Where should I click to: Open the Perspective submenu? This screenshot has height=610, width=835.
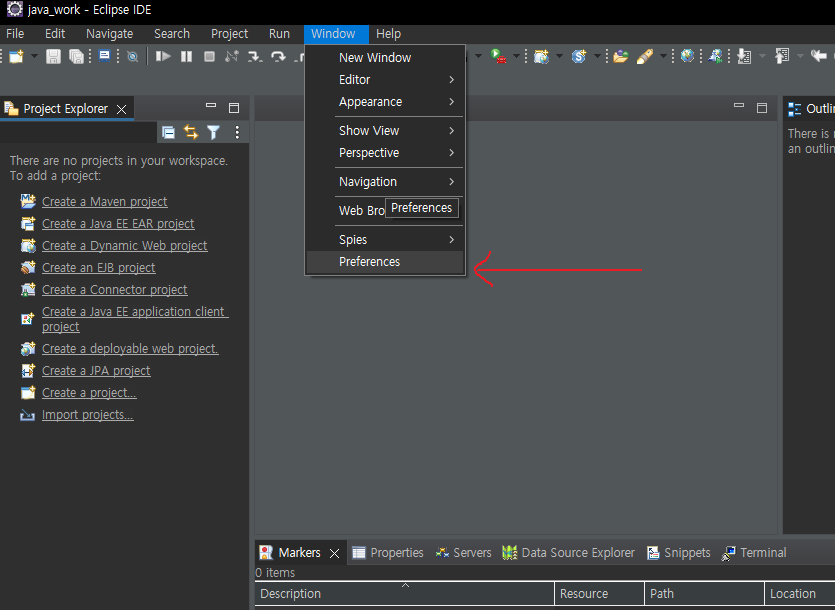[x=385, y=153]
